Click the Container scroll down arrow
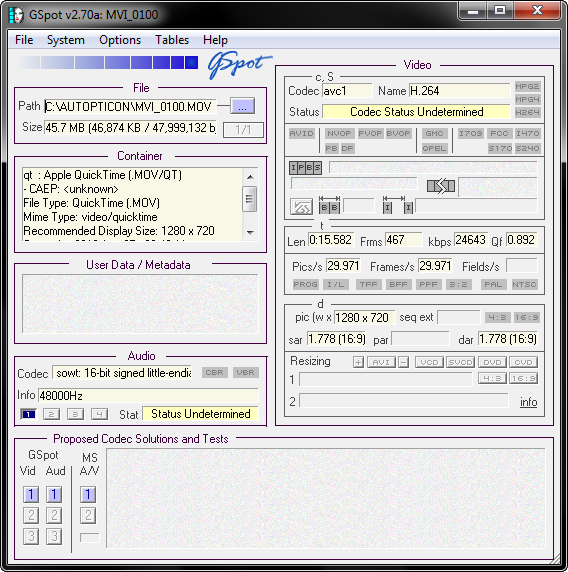This screenshot has height=572, width=568. coord(250,232)
